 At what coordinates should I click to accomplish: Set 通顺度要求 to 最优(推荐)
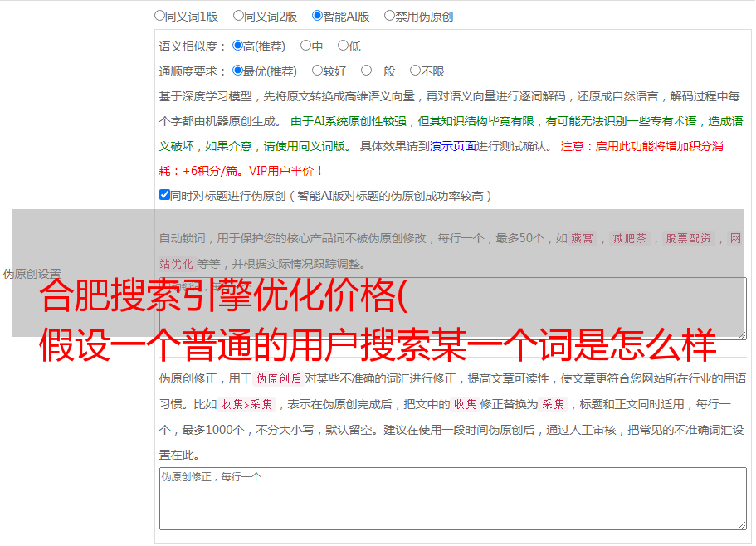pos(237,71)
